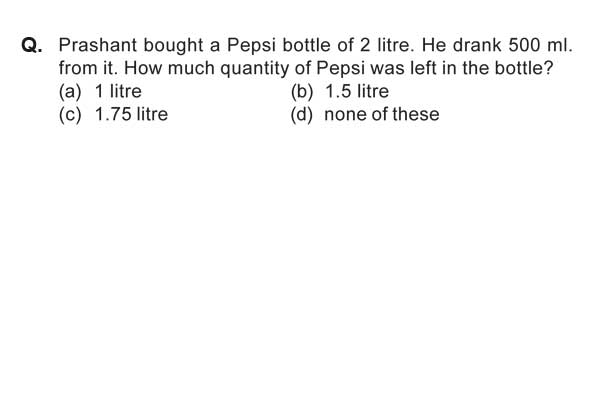Click the "none of these" answer text
This screenshot has width=600, height=400.
point(382,114)
